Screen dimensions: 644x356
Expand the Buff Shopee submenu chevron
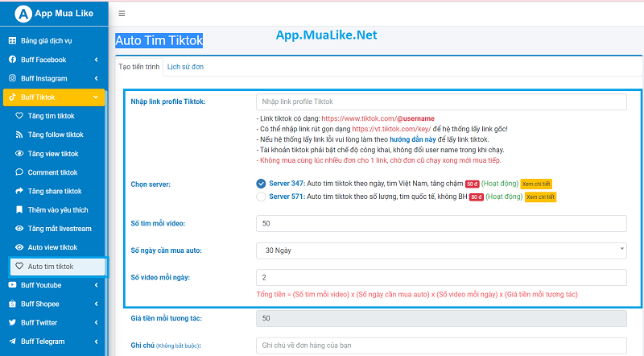point(97,304)
